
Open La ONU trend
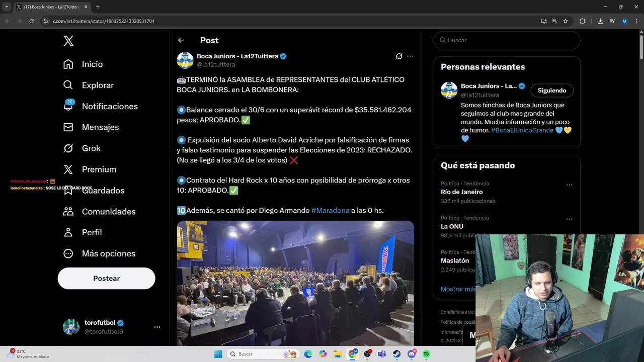pos(452,226)
